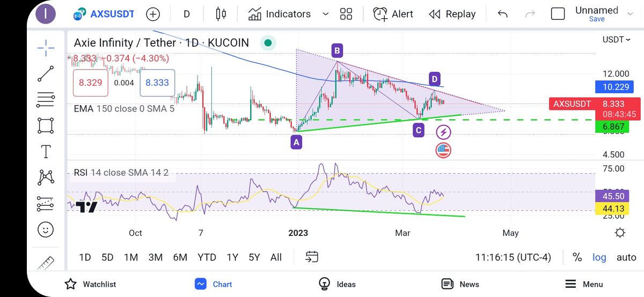Viewport: 644px width, 297px height.
Task: Open the News tab
Action: point(460,284)
